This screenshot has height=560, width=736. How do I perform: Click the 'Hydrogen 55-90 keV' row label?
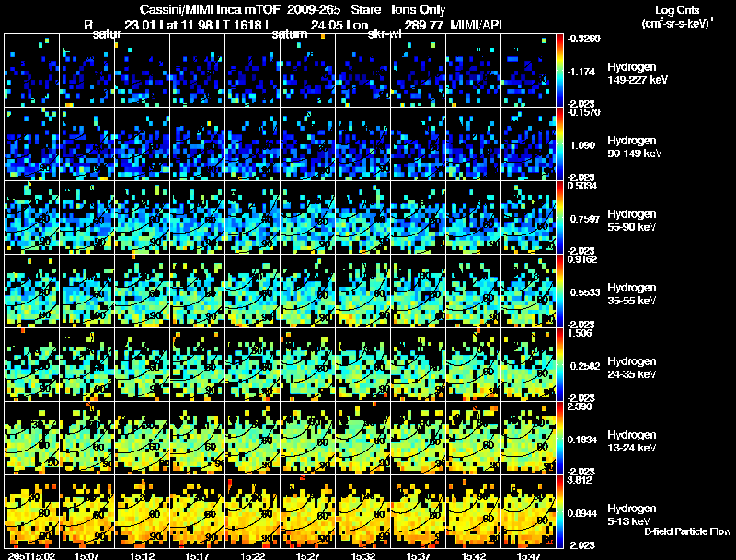[x=632, y=221]
